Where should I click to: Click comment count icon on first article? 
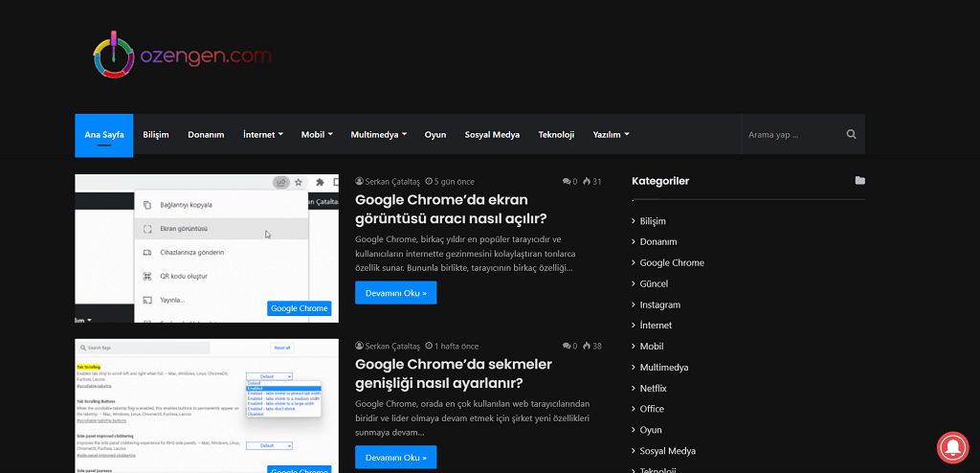tap(567, 182)
